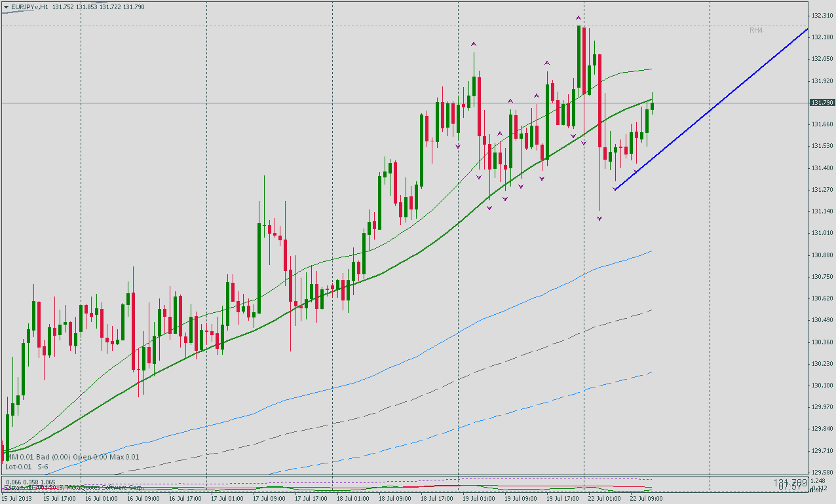
Task: Click the 1.248 indicator sub-window scale value
Action: [818, 481]
